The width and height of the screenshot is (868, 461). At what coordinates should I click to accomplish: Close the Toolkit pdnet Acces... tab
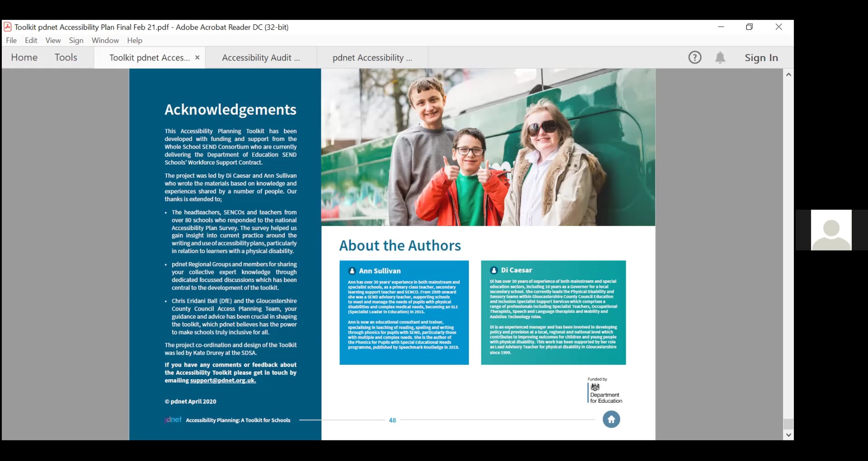pos(197,57)
